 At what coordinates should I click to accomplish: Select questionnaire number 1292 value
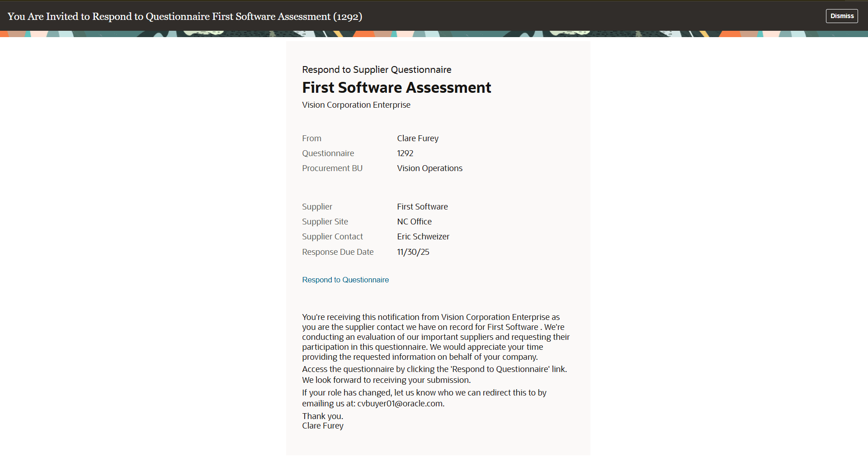405,153
